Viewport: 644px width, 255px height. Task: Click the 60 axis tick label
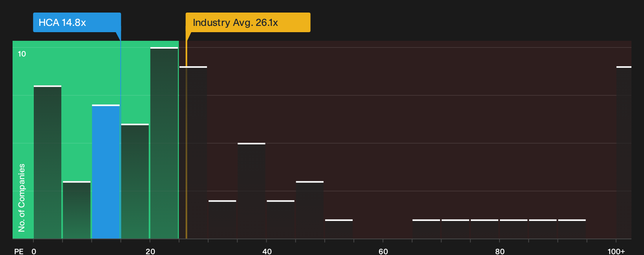[383, 251]
